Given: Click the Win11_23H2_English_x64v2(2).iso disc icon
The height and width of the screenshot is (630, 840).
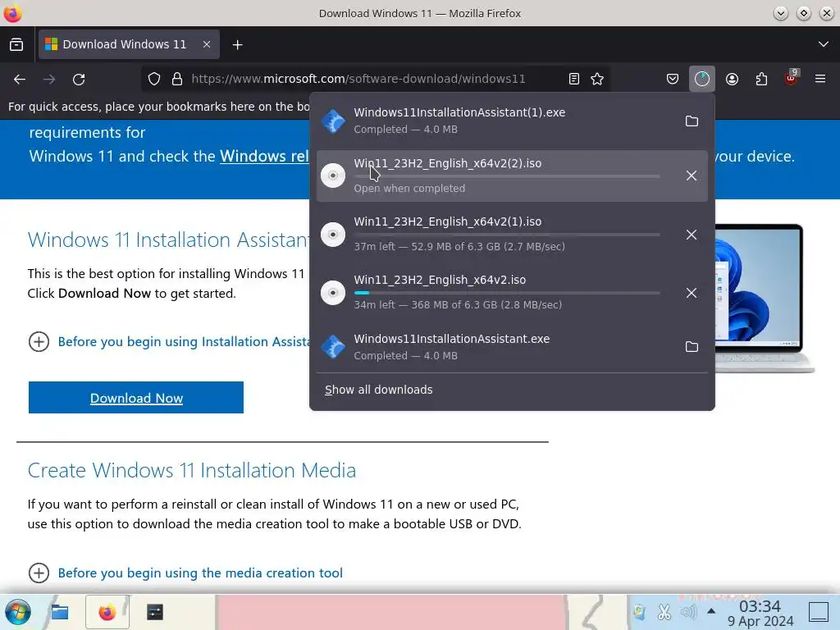Looking at the screenshot, I should tap(333, 176).
